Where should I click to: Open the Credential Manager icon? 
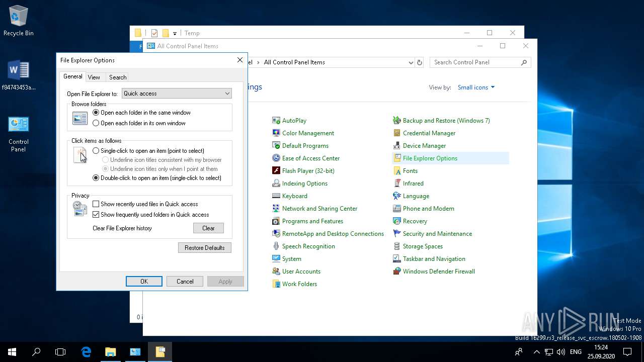point(396,133)
